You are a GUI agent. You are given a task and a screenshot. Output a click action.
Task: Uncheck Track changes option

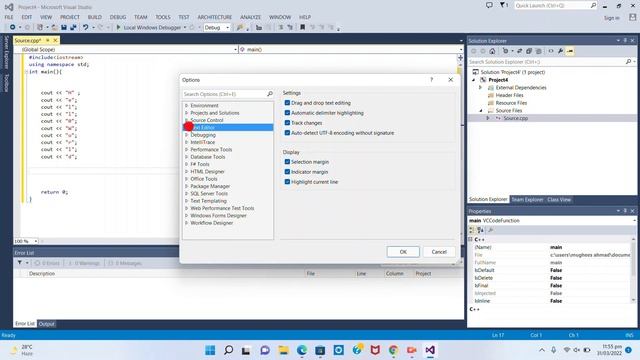tap(287, 123)
